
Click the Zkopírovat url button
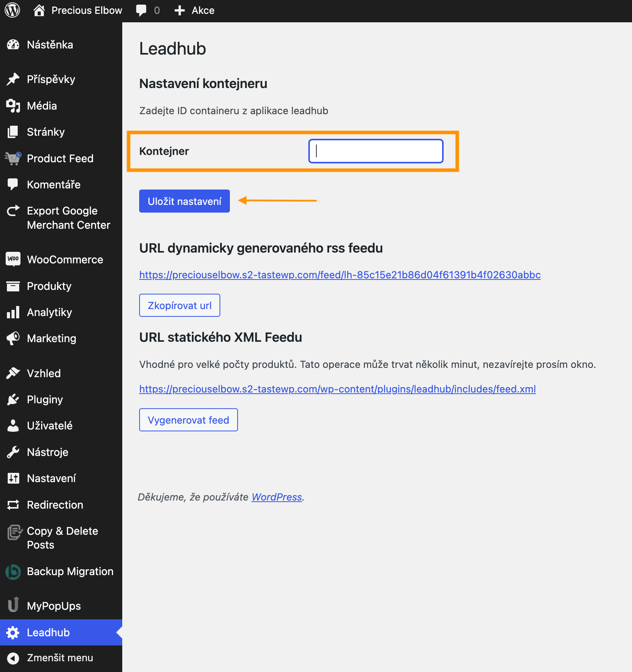click(x=180, y=305)
